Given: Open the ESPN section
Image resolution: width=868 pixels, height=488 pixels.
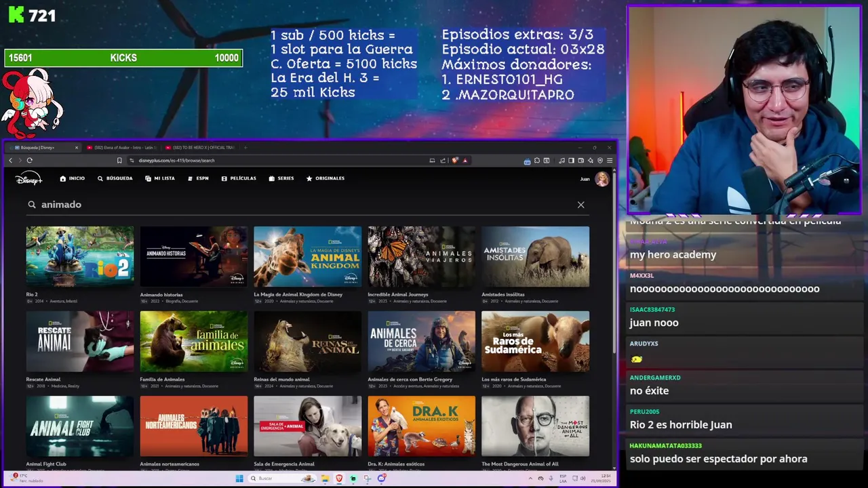Looking at the screenshot, I should point(198,178).
